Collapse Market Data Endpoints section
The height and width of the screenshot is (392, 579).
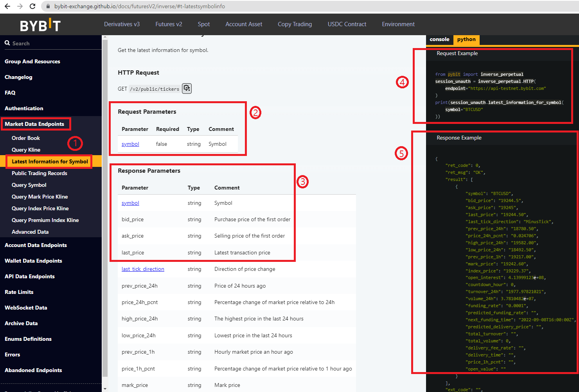pyautogui.click(x=34, y=124)
